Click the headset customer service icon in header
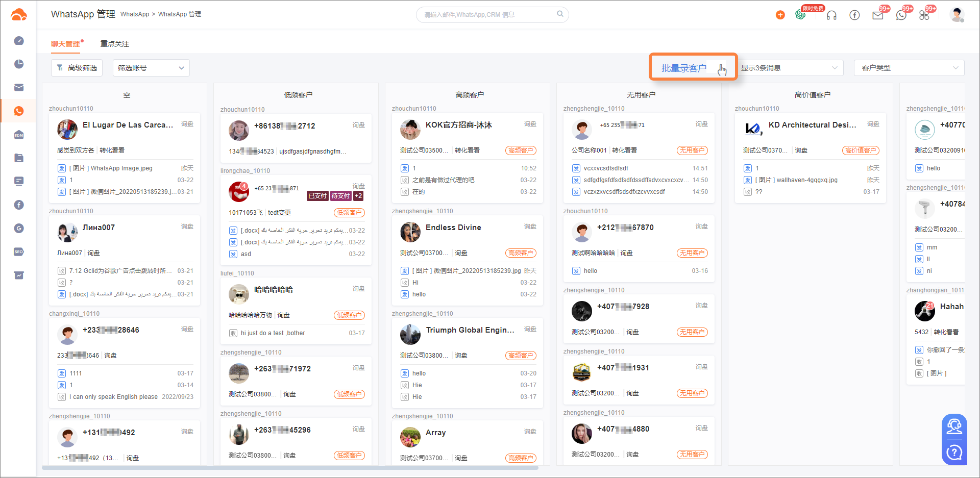The height and width of the screenshot is (478, 980). coord(831,15)
